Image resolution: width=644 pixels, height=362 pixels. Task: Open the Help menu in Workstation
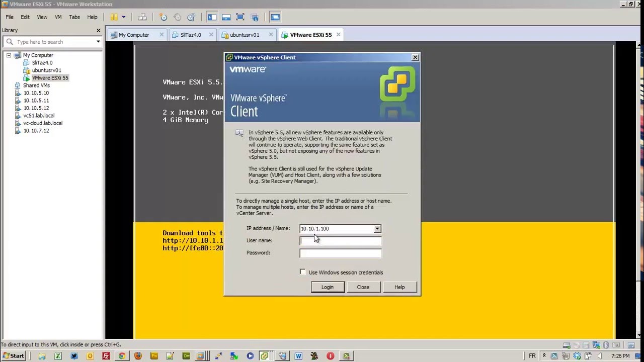pyautogui.click(x=92, y=17)
